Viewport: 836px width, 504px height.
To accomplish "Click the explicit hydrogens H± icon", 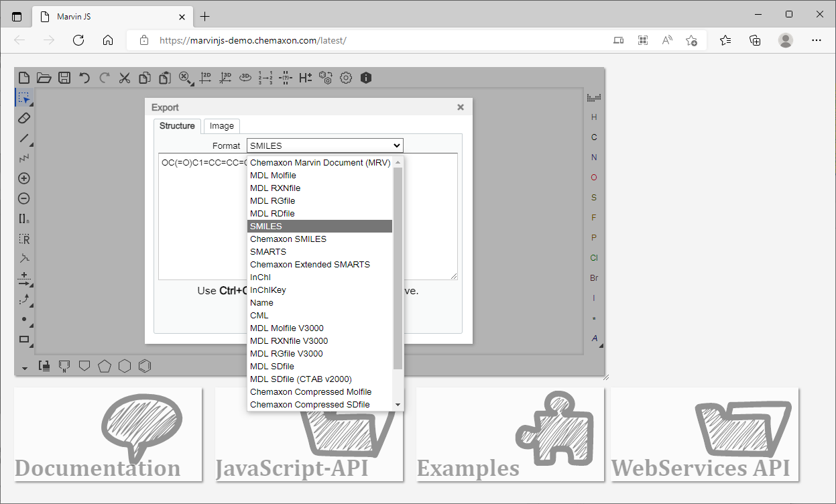I will click(x=306, y=78).
